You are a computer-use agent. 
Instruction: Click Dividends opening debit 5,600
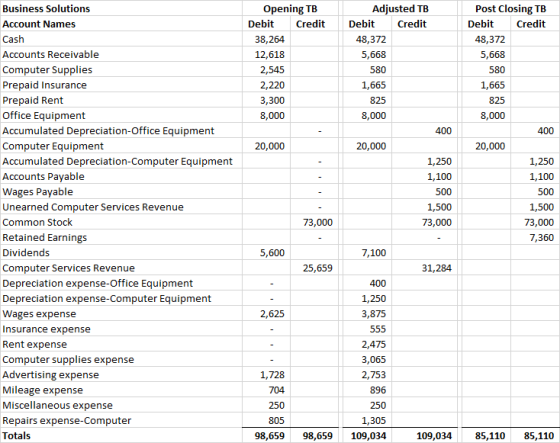point(272,253)
